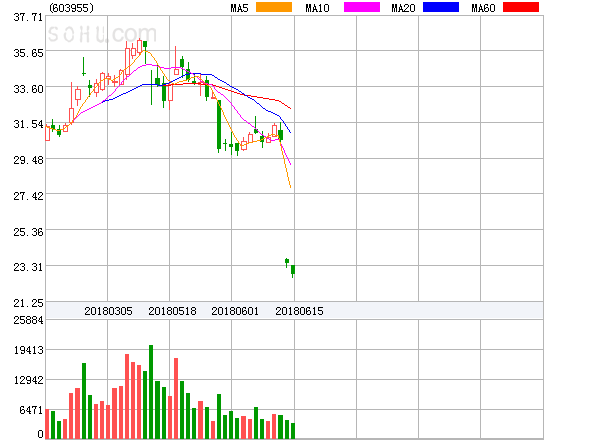Screen dimensions: 600x440
Task: Click the last volume bar on the right
Action: point(293,431)
